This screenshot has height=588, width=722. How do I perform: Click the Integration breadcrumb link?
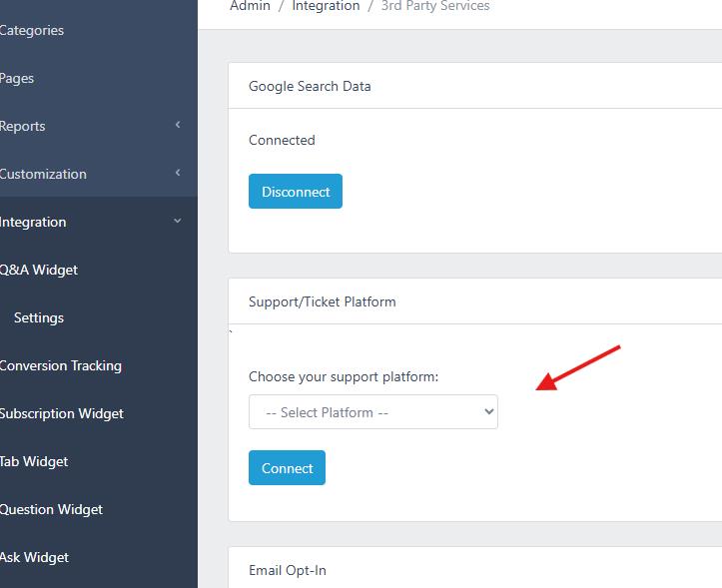[x=326, y=6]
